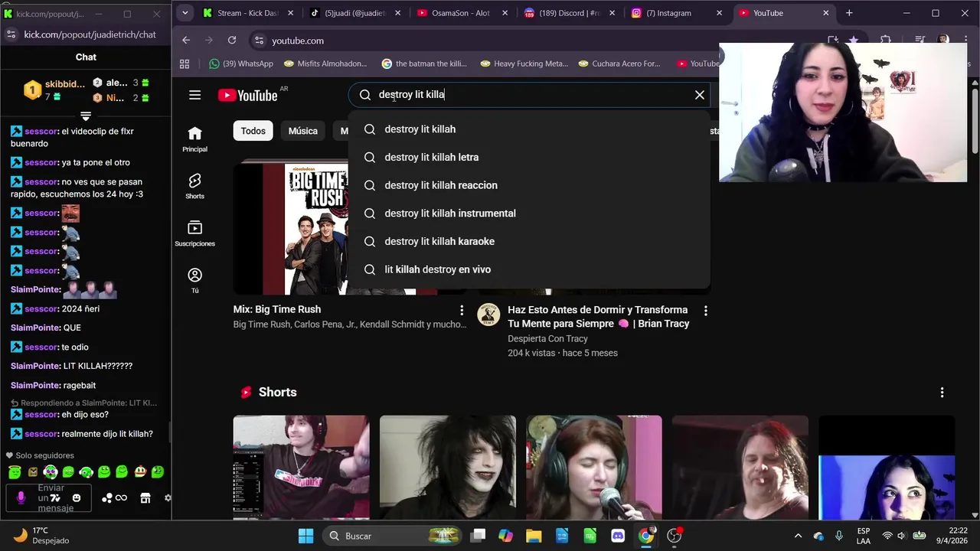Clear the YouTube search box with X

click(x=699, y=95)
